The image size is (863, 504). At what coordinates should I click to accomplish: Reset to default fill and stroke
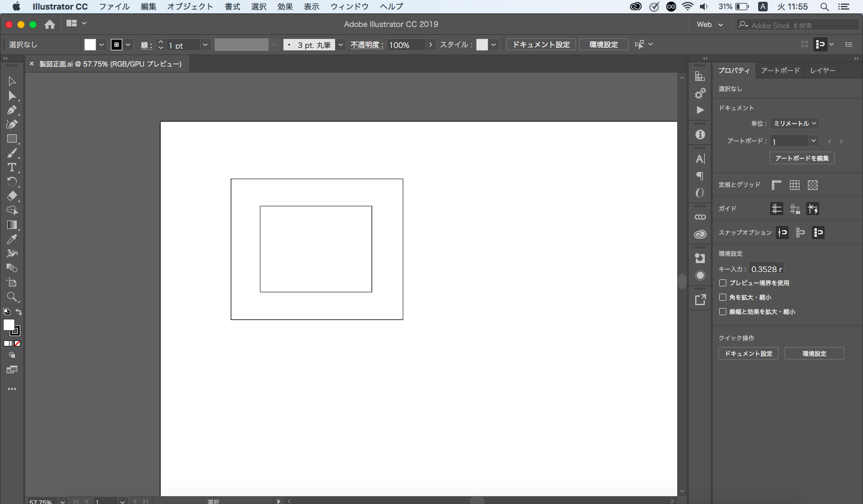click(7, 312)
